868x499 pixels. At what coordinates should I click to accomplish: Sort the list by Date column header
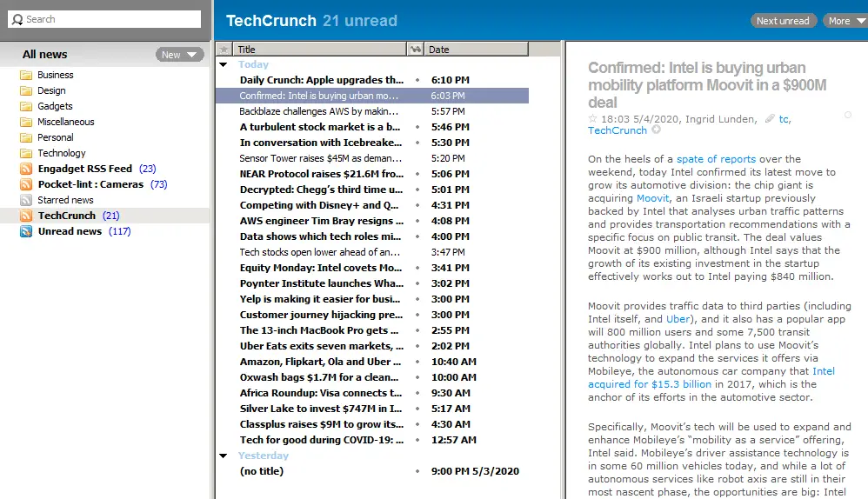click(x=476, y=50)
